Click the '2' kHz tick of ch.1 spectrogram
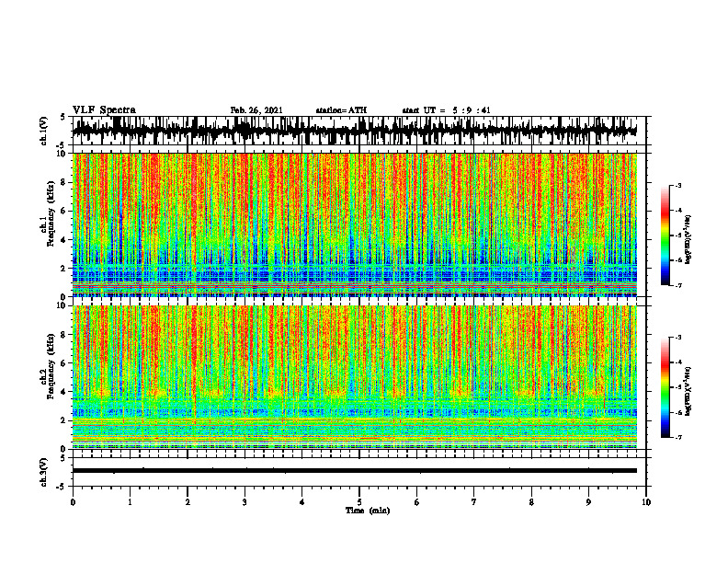The width and height of the screenshot is (728, 563). coord(64,269)
